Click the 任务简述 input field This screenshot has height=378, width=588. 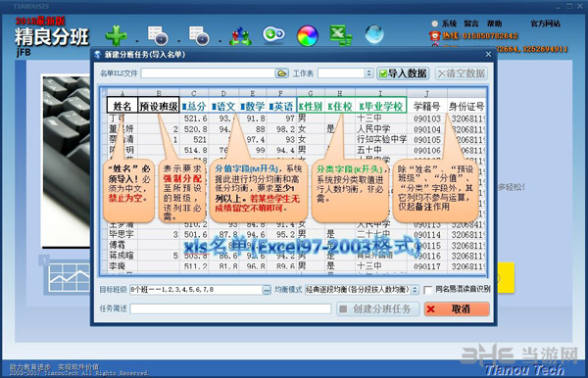230,308
